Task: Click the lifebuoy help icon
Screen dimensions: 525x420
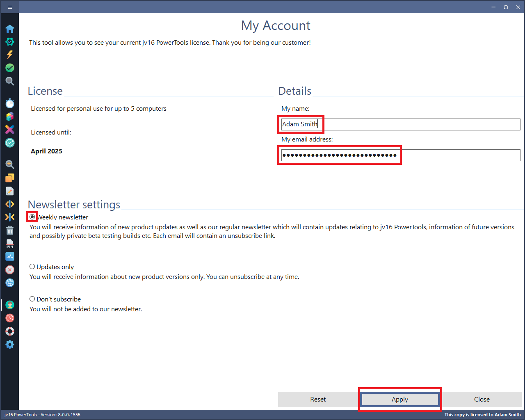Action: point(10,331)
